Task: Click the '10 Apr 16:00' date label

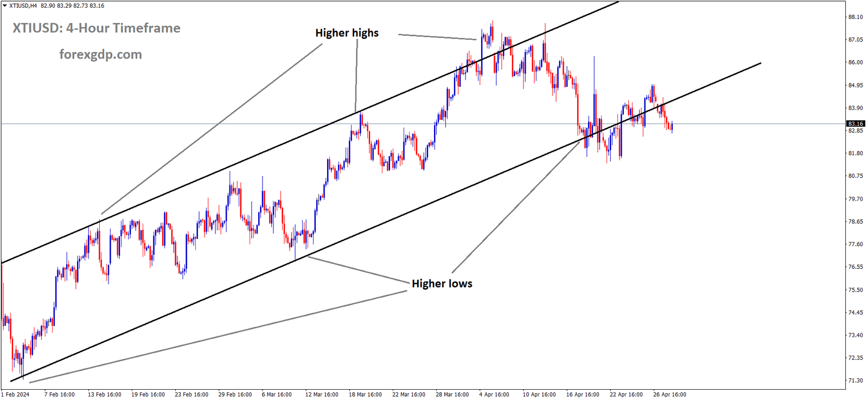Action: coord(539,394)
